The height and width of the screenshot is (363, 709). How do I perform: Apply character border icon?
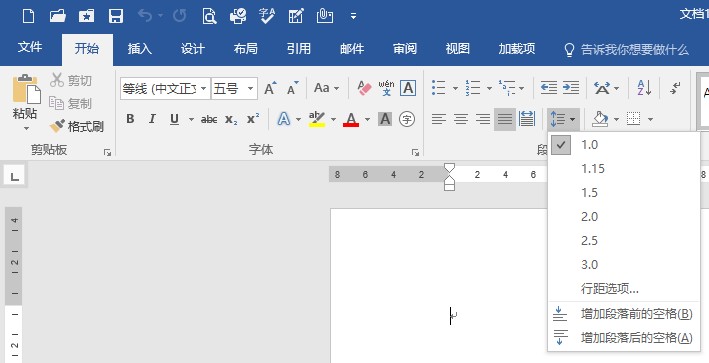[x=408, y=88]
